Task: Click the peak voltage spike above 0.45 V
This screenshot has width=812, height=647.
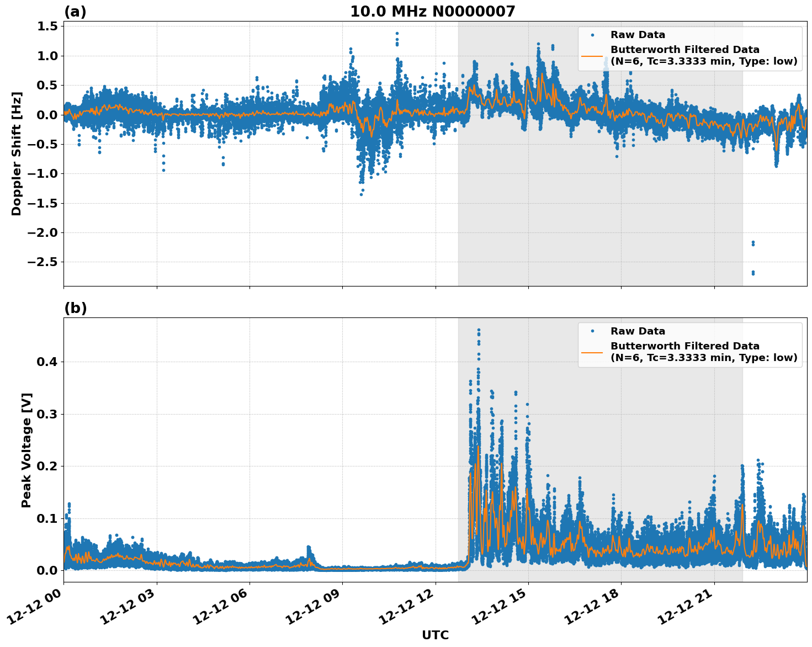Action: pos(478,330)
